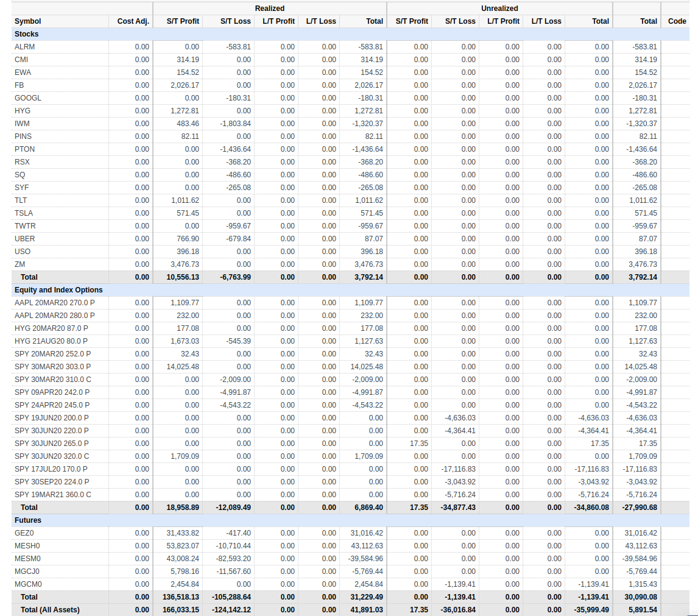Click HYG 20MAR20 87.0 P option
Viewport: 698px width, 616px height.
[x=51, y=328]
